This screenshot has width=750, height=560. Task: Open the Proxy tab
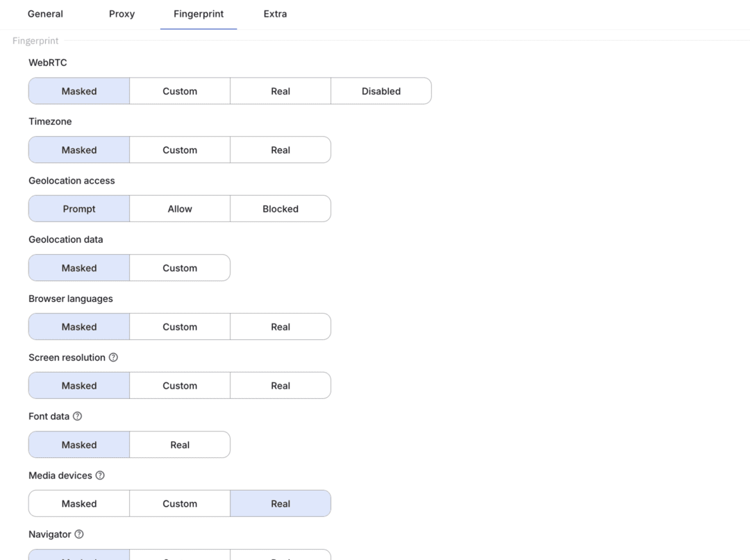[x=122, y=14]
